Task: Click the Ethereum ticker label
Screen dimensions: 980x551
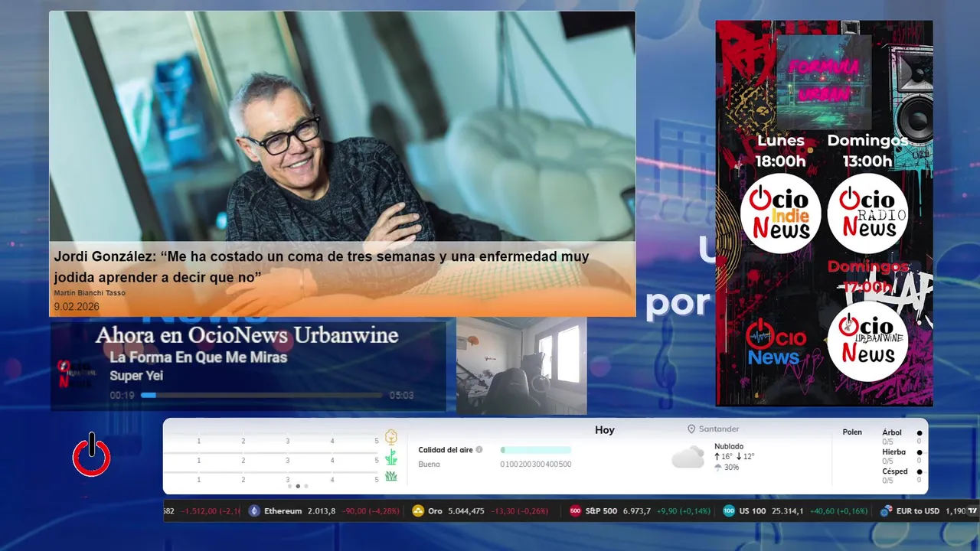Action: coord(283,511)
